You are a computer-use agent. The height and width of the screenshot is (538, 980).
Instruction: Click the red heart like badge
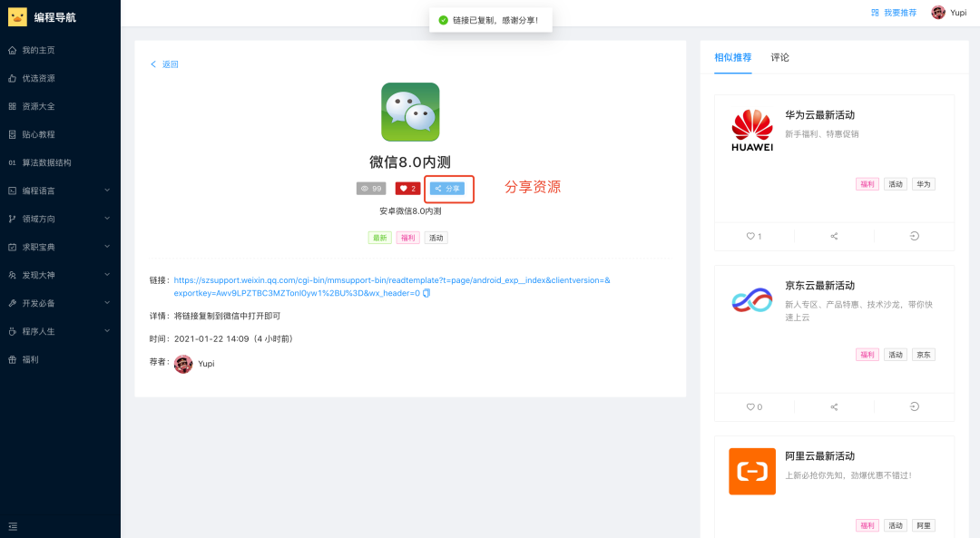(407, 189)
